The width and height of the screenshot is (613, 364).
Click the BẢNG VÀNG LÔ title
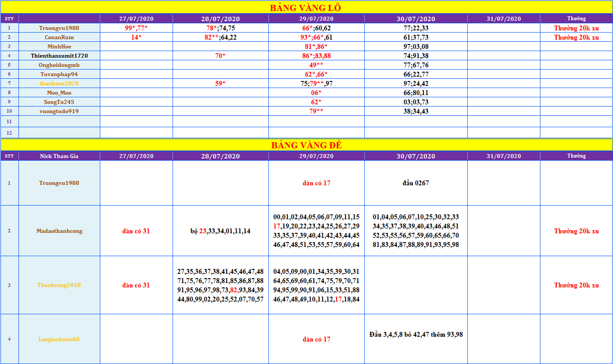click(x=305, y=8)
